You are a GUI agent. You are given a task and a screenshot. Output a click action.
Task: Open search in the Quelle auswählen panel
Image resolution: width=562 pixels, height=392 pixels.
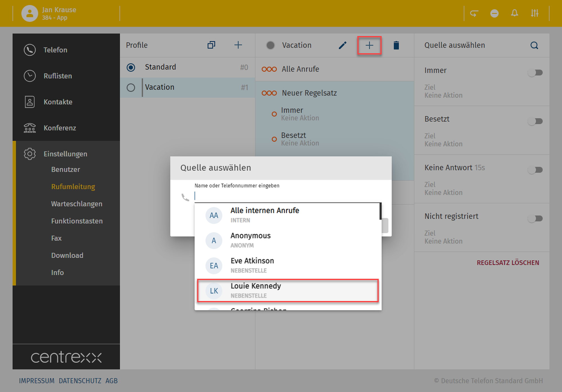tap(534, 45)
